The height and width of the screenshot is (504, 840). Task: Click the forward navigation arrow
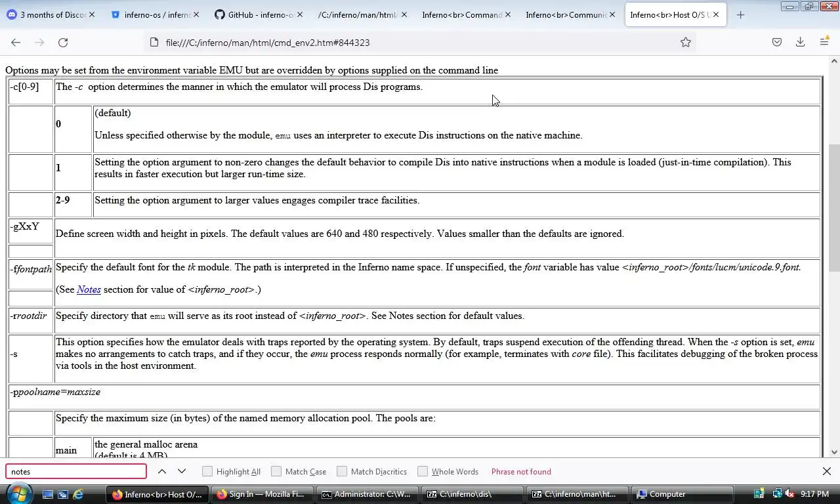[x=39, y=42]
